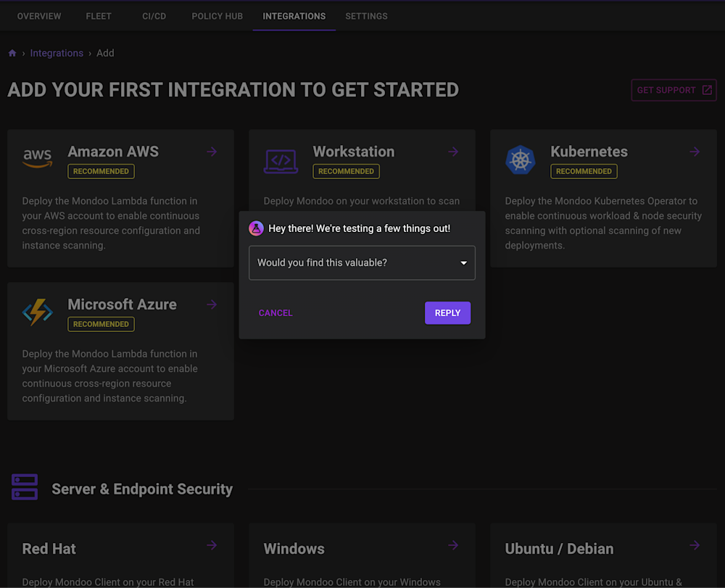Click the Red Hat card title
The height and width of the screenshot is (588, 725).
49,549
